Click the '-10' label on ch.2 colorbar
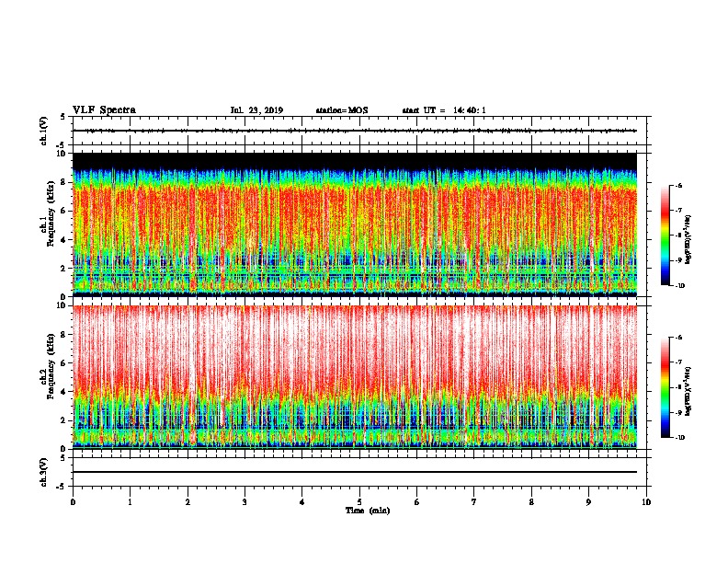The image size is (728, 563). pyautogui.click(x=679, y=438)
